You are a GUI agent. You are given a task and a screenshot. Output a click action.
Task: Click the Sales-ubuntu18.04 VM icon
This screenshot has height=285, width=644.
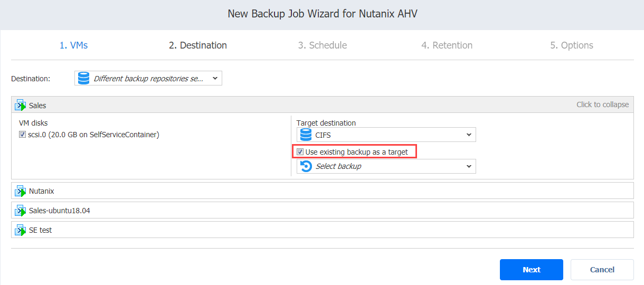point(21,211)
